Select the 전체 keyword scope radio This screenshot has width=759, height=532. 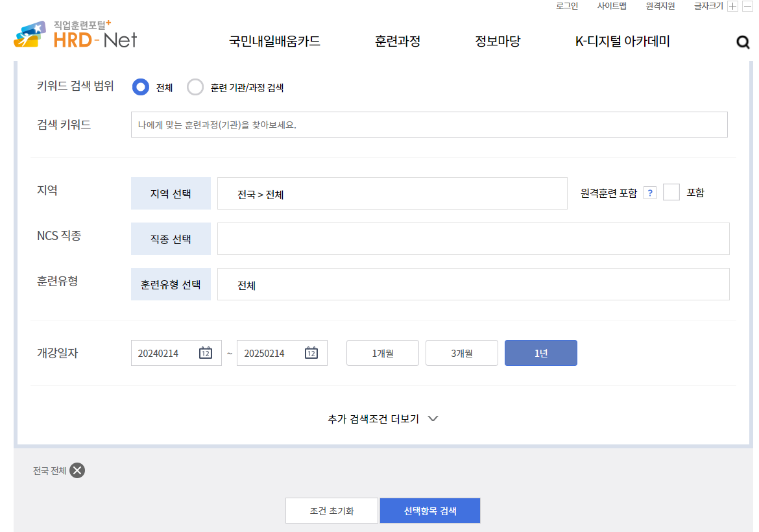click(140, 87)
